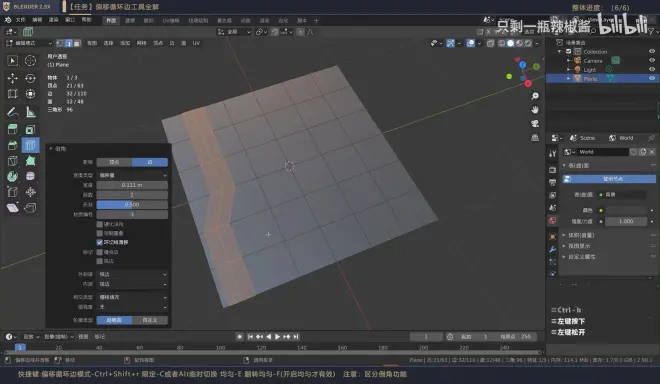This screenshot has height=384, width=660.
Task: Adjust the shape slider showing 0.500
Action: 132,205
